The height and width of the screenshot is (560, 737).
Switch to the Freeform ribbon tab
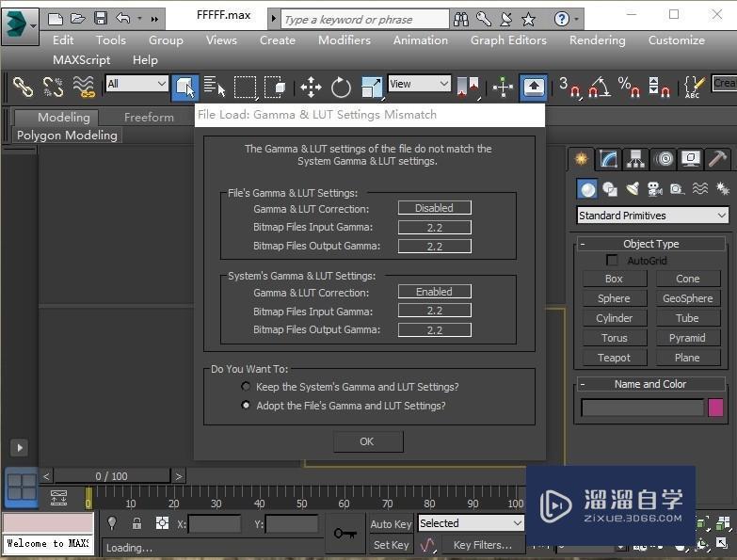(149, 117)
